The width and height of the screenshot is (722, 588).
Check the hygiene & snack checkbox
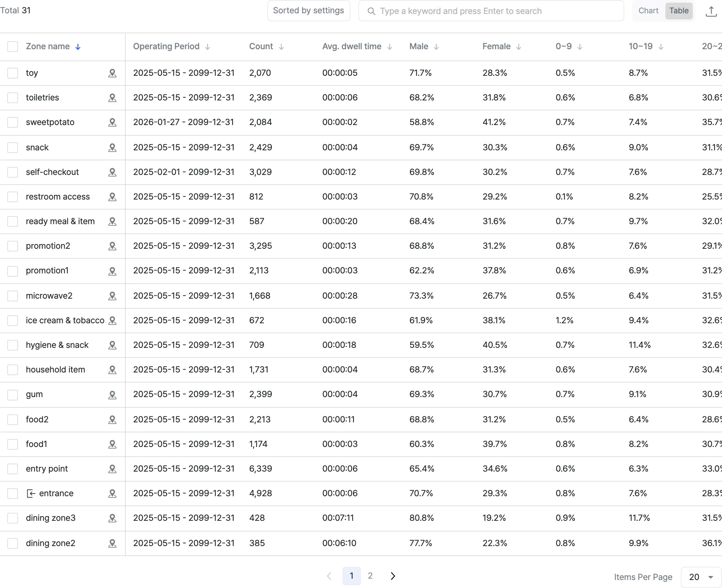[13, 345]
